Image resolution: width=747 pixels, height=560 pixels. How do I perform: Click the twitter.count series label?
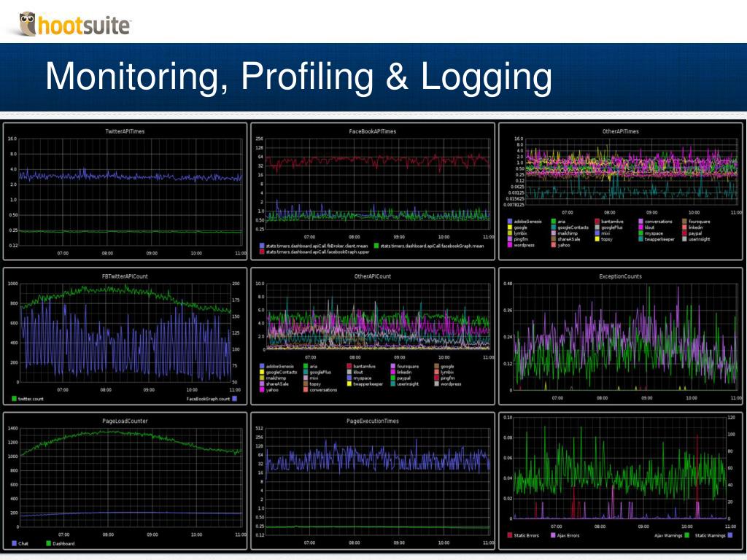31,399
